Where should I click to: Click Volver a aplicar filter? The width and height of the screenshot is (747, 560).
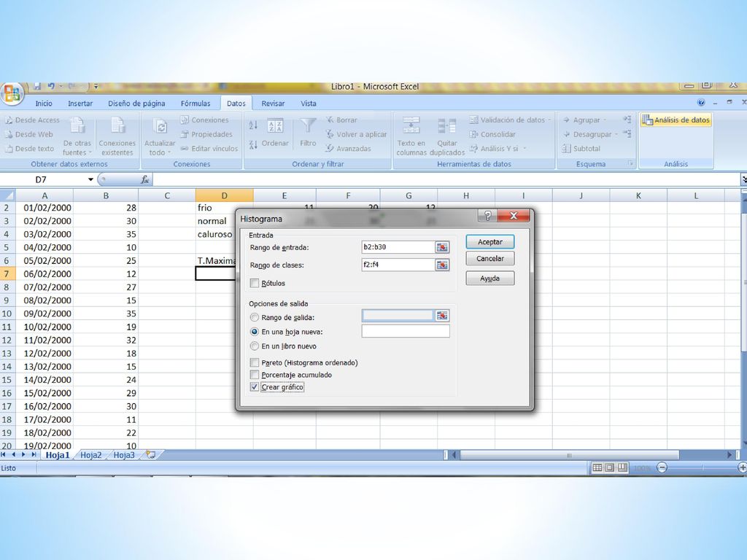(356, 134)
